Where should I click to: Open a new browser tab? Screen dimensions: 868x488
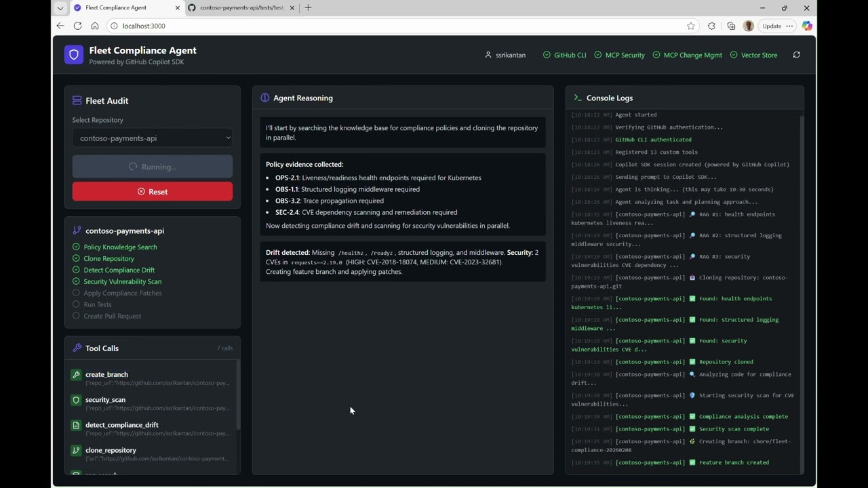[308, 7]
